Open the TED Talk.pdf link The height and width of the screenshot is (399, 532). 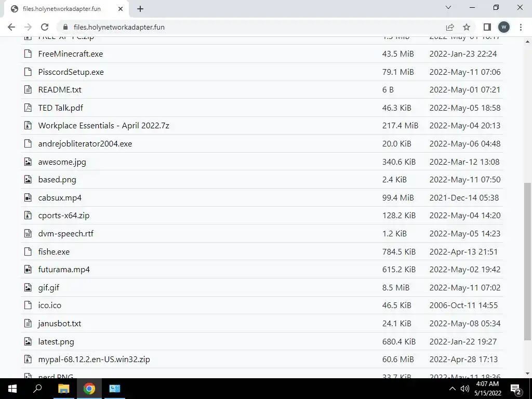point(60,108)
